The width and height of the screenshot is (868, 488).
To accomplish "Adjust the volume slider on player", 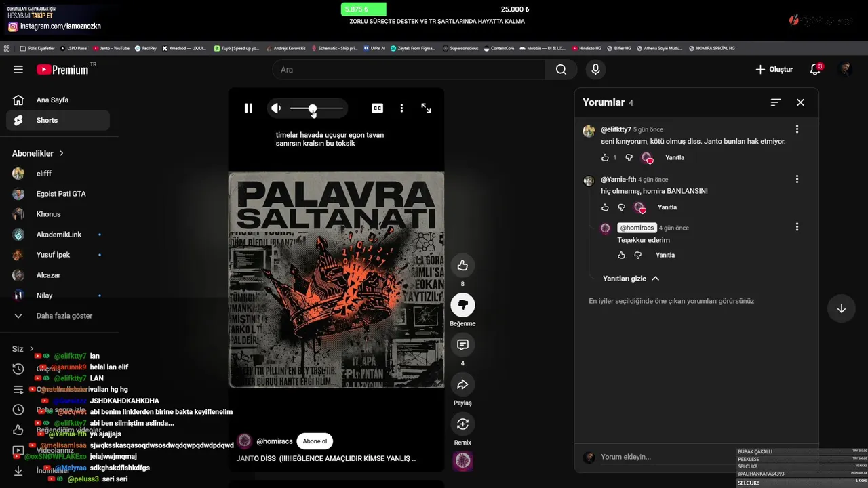I will [317, 108].
